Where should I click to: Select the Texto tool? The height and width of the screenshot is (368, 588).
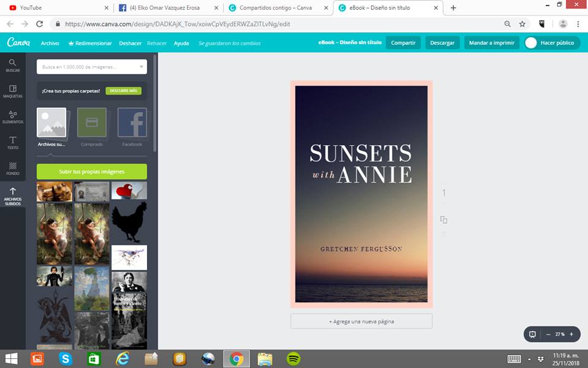(12, 143)
